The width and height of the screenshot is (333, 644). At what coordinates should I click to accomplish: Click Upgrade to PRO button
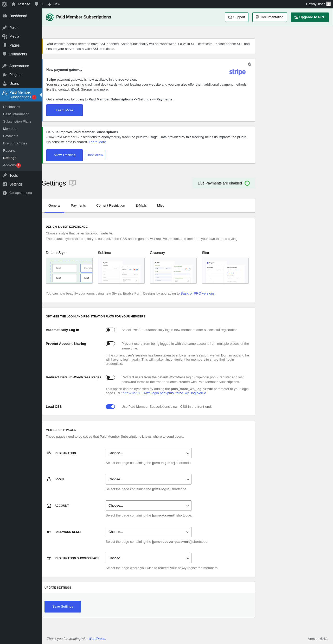click(x=310, y=17)
